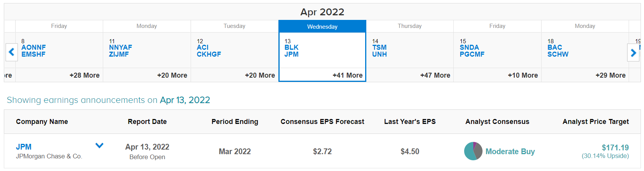This screenshot has height=171, width=644.
Task: Click the Moderate Buy consensus link
Action: point(510,151)
